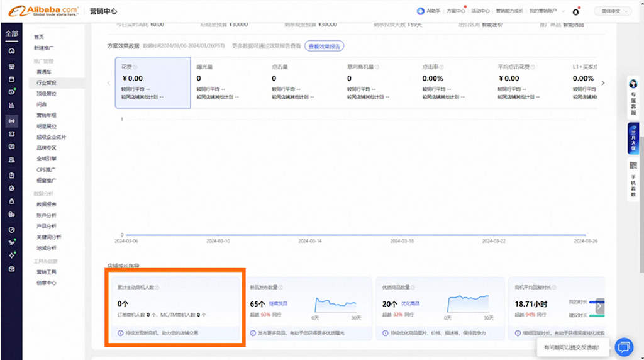Follow the 继续发品 link

pyautogui.click(x=278, y=304)
